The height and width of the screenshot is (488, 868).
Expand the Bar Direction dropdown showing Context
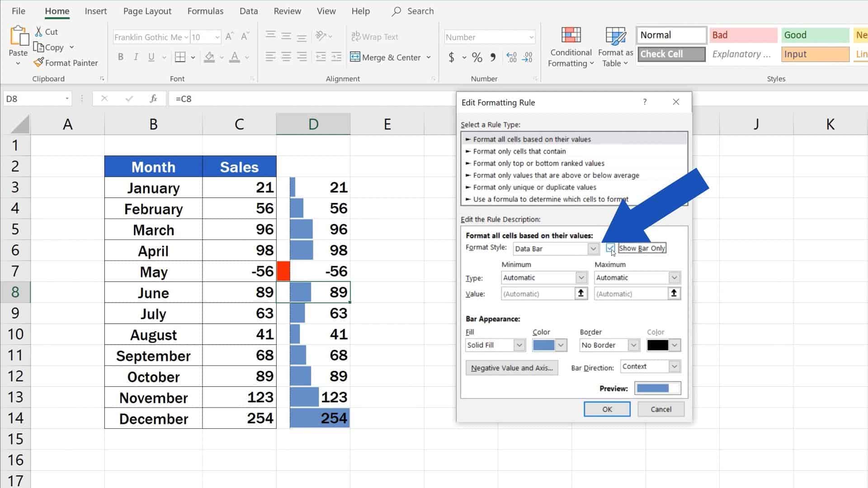(674, 366)
